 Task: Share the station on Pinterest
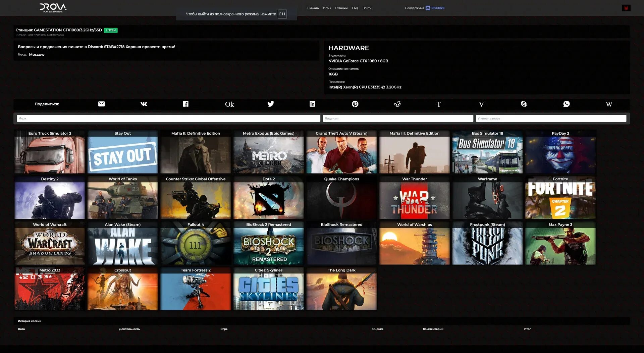tap(355, 104)
